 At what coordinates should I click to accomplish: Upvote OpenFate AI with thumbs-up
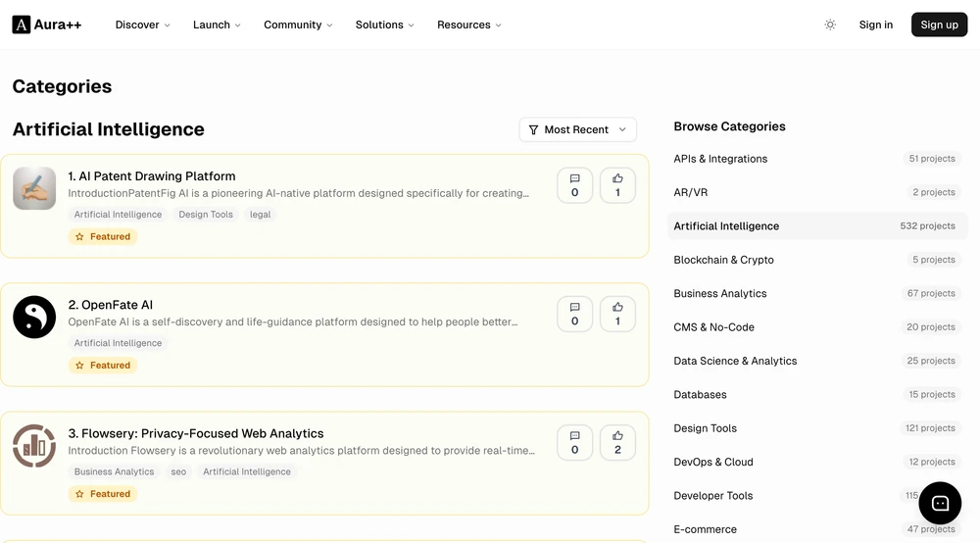(x=617, y=314)
